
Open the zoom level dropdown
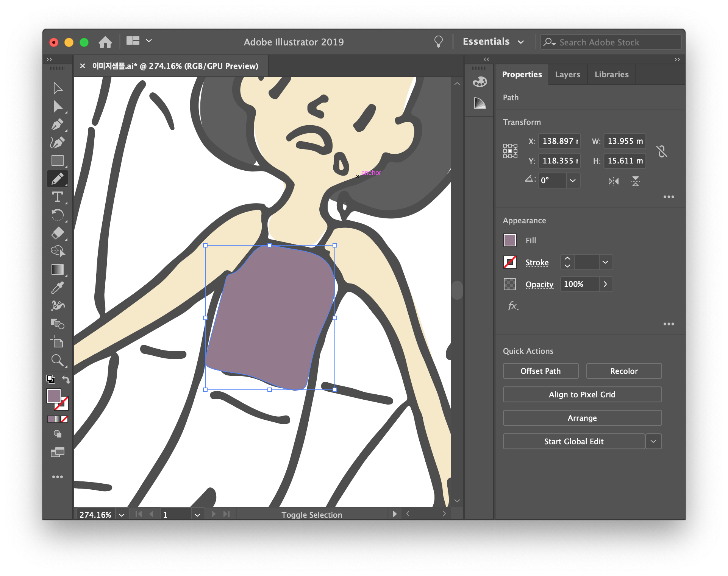pyautogui.click(x=122, y=515)
